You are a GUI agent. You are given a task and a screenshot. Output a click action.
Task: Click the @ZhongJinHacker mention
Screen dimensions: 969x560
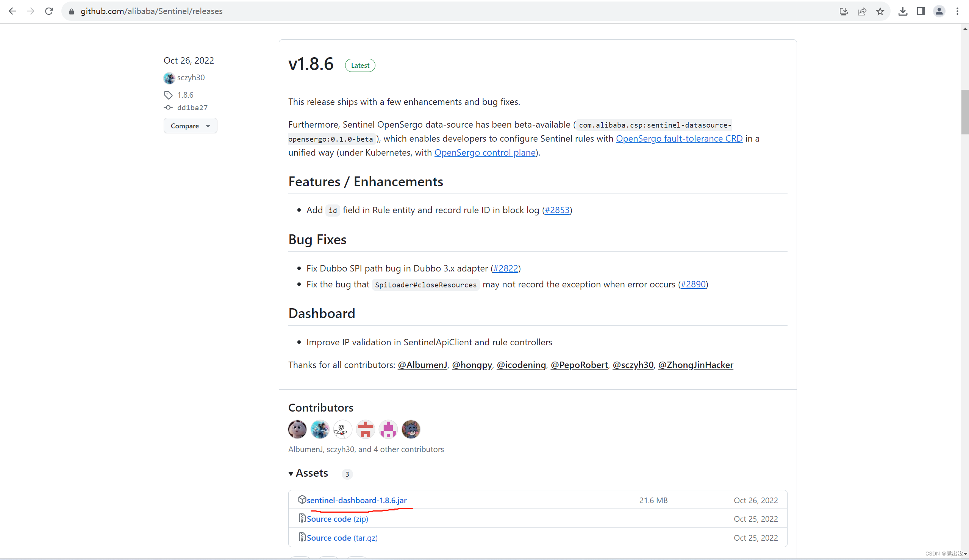coord(695,365)
